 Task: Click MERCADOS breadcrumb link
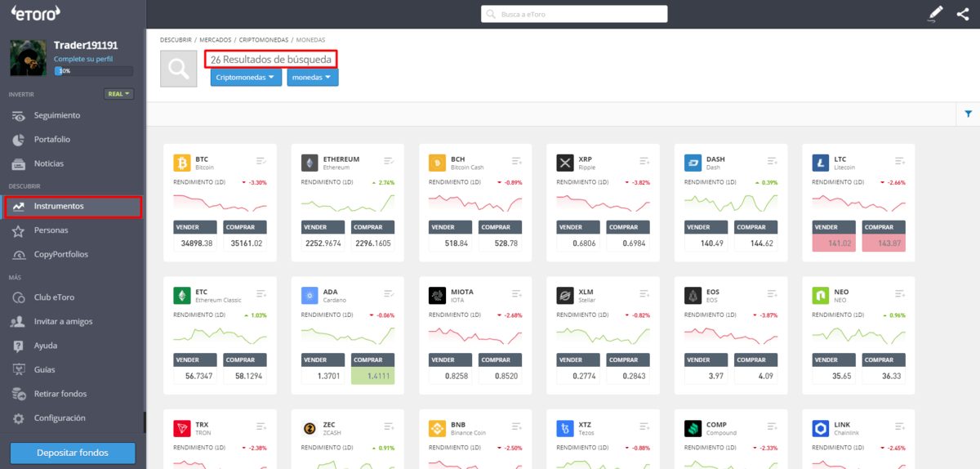(216, 39)
